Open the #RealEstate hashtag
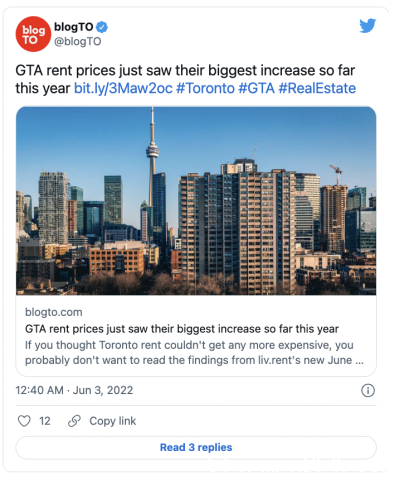The width and height of the screenshot is (399, 480). (317, 88)
